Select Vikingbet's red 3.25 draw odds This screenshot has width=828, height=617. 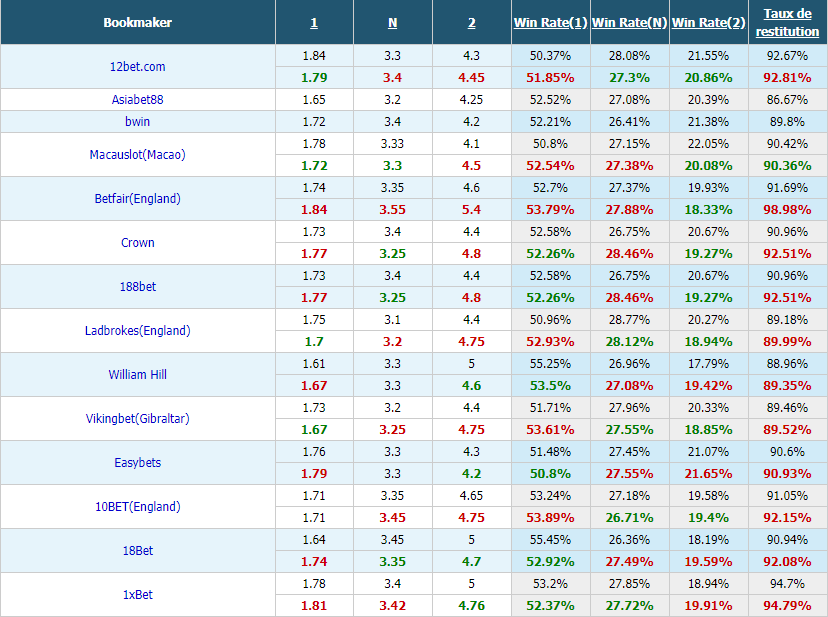pyautogui.click(x=392, y=430)
